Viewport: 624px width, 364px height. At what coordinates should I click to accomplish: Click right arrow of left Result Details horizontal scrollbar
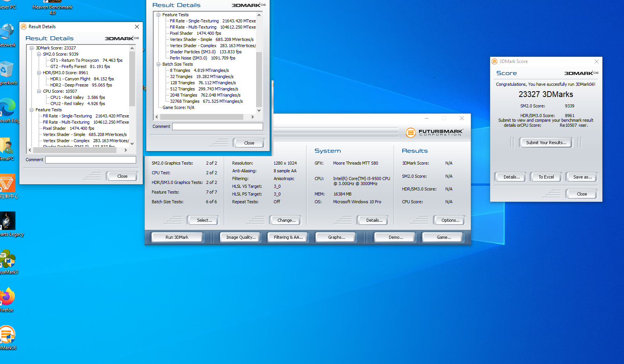click(x=126, y=150)
